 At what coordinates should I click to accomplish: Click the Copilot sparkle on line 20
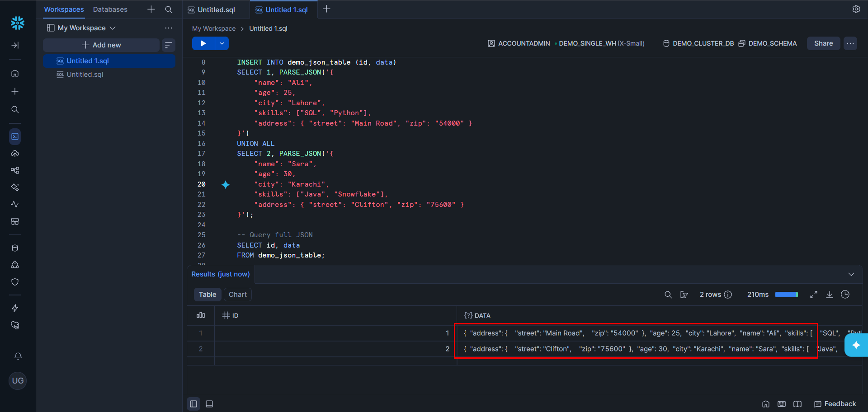pos(226,184)
